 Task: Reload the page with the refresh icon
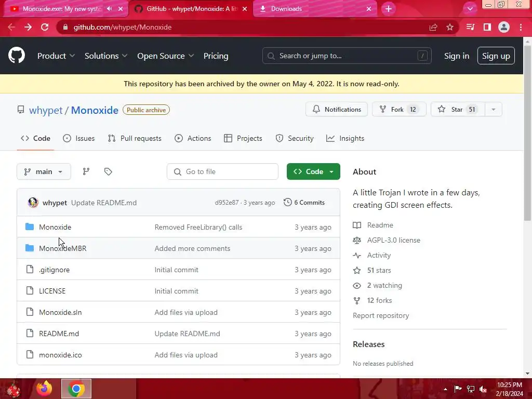pyautogui.click(x=45, y=27)
